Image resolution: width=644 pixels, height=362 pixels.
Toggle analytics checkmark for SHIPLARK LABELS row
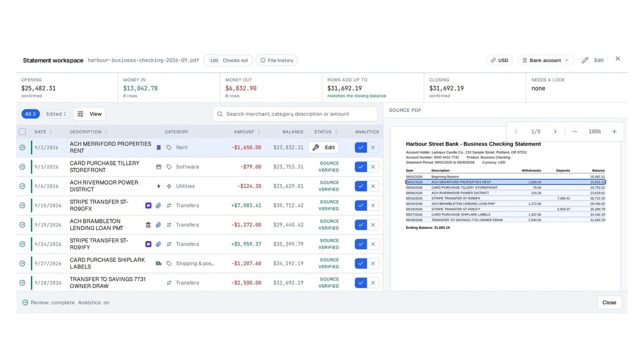tap(361, 263)
